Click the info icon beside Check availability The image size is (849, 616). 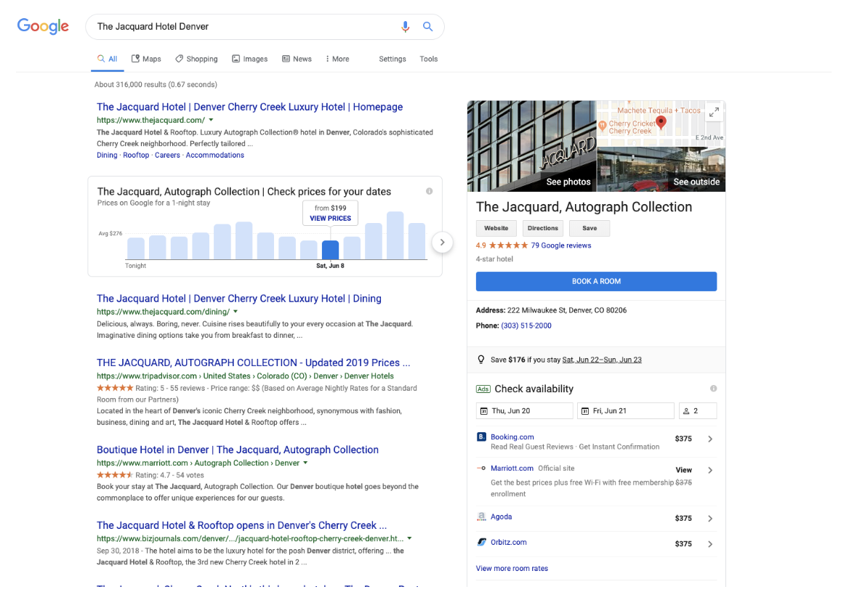[713, 389]
